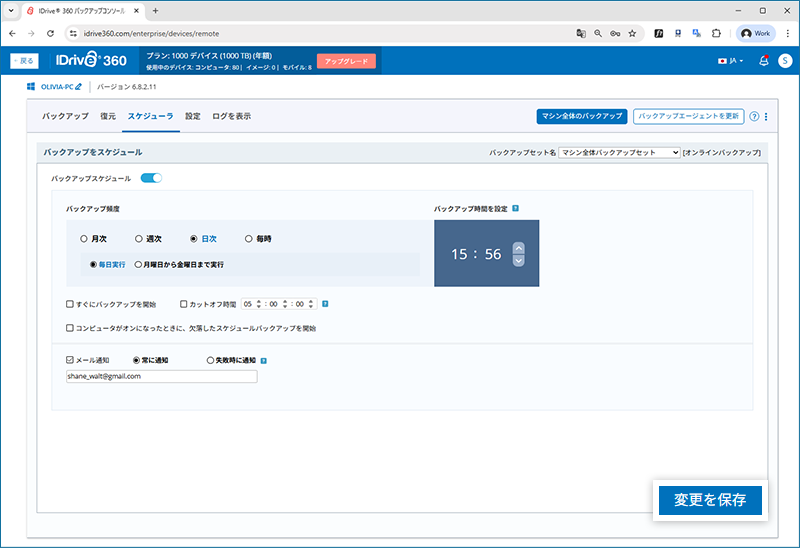The width and height of the screenshot is (800, 548).
Task: Open the browser extensions puzzle icon
Action: pyautogui.click(x=716, y=33)
